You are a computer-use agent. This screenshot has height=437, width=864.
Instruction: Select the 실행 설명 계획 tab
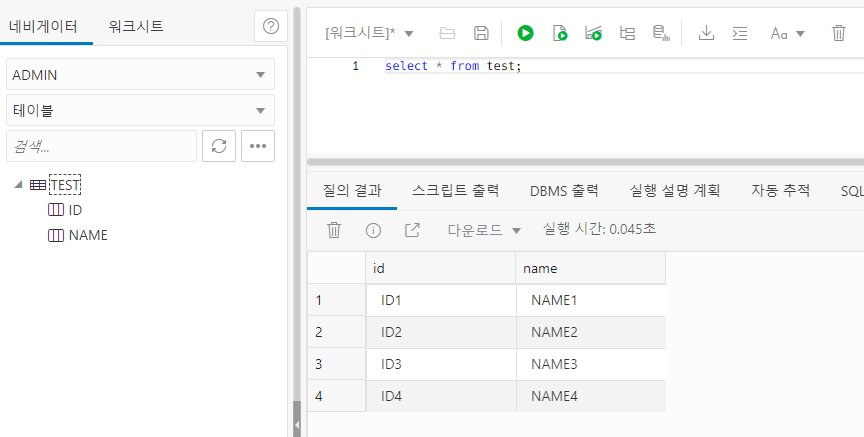(675, 191)
